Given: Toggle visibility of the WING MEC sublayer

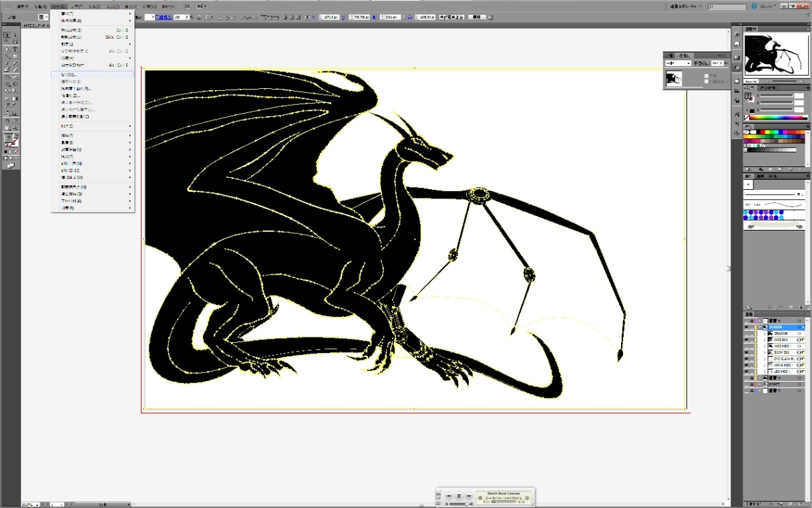Looking at the screenshot, I should (747, 365).
